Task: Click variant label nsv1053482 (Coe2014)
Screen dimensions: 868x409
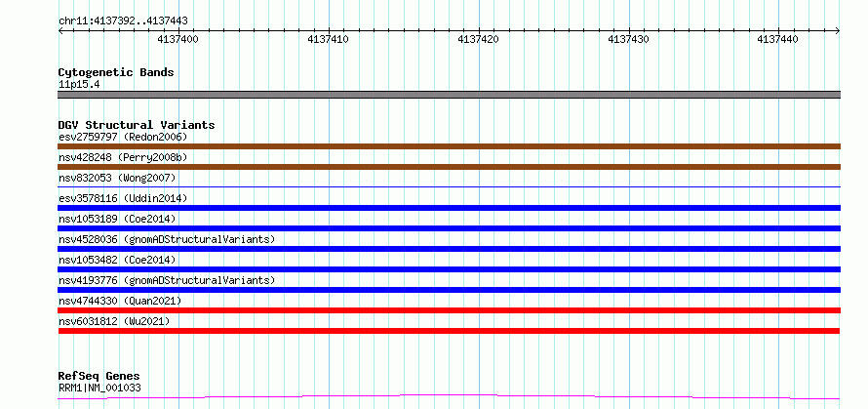Action: 117,260
